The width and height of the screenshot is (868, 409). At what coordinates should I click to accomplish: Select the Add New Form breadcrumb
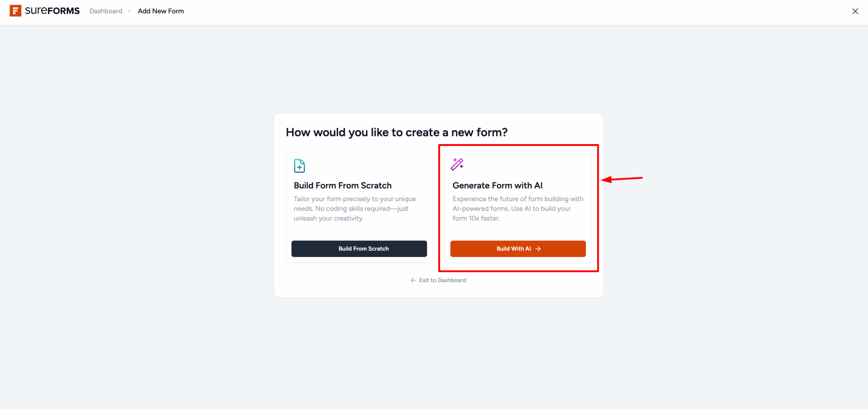point(161,11)
